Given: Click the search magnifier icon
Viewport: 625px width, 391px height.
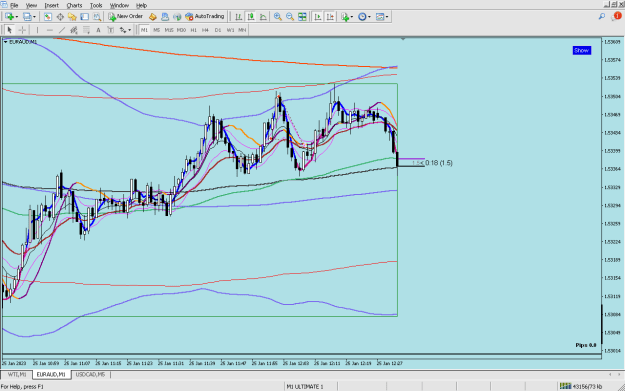Looking at the screenshot, I should pos(601,16).
